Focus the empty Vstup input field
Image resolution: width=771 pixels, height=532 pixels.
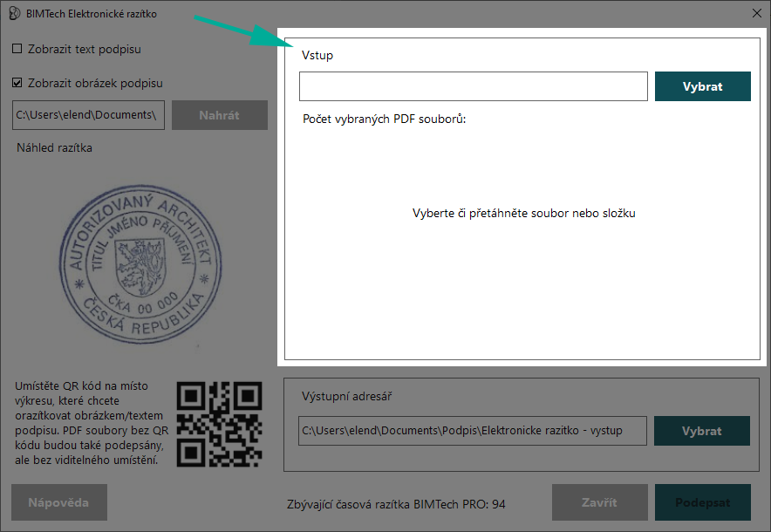(473, 86)
